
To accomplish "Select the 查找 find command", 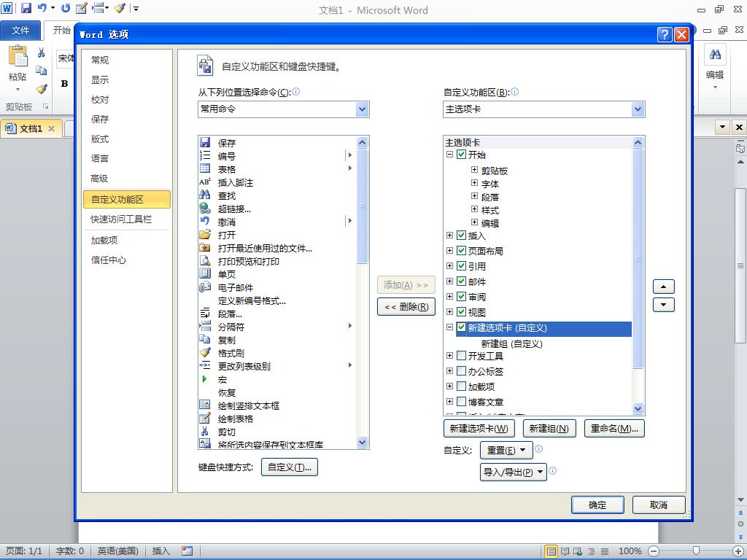I will click(276, 195).
